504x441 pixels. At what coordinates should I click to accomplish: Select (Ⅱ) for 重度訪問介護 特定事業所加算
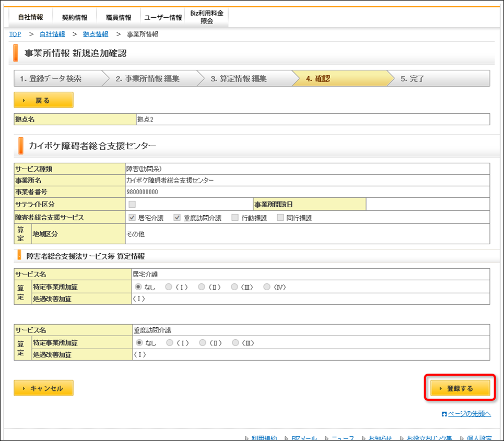coord(203,343)
